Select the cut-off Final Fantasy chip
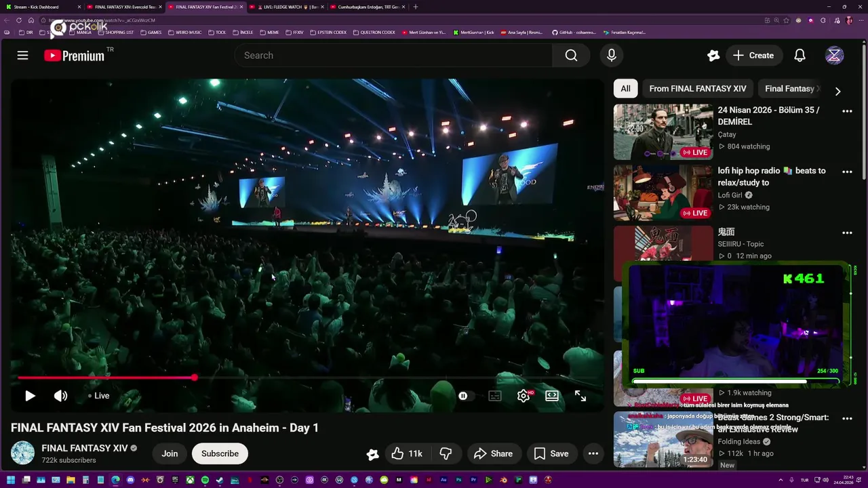Image resolution: width=868 pixels, height=488 pixels. 790,88
